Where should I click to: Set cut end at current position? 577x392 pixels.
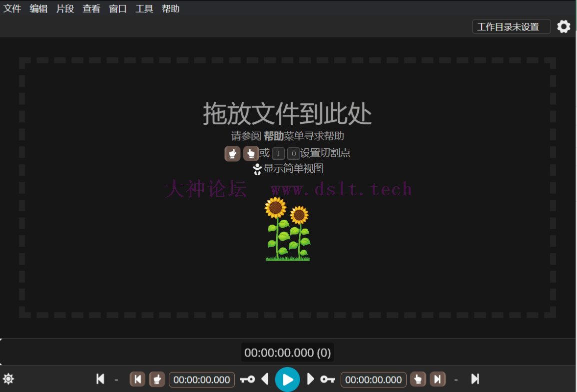[x=418, y=380]
